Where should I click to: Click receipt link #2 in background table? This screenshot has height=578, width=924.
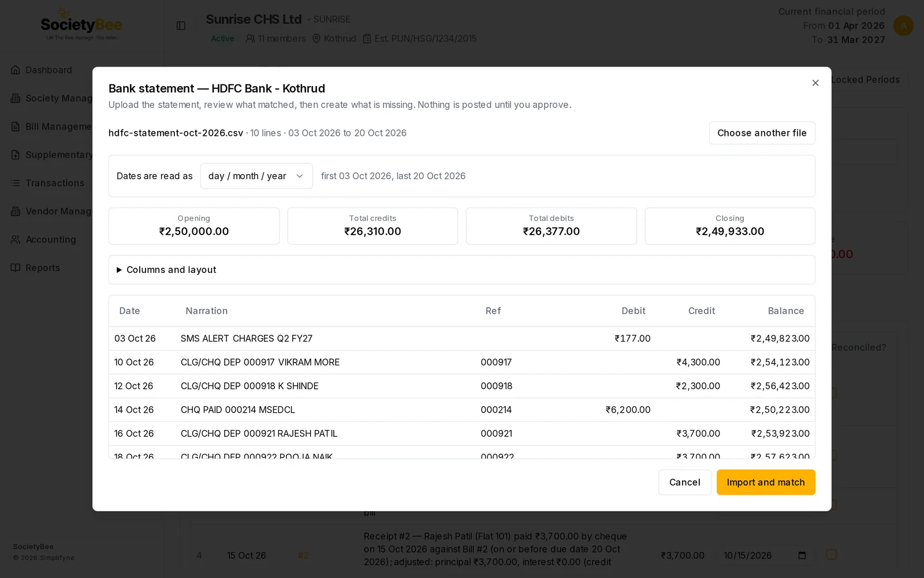[x=303, y=555]
